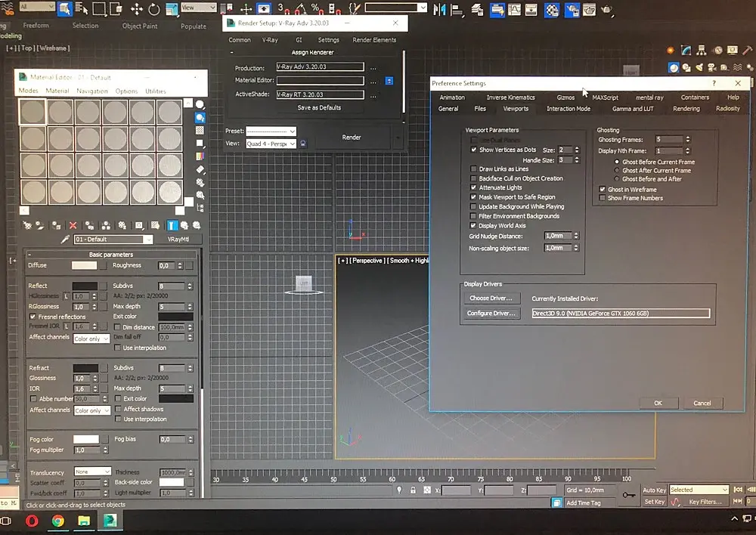Click the Mirror tool icon
Image resolution: width=756 pixels, height=535 pixels.
439,8
